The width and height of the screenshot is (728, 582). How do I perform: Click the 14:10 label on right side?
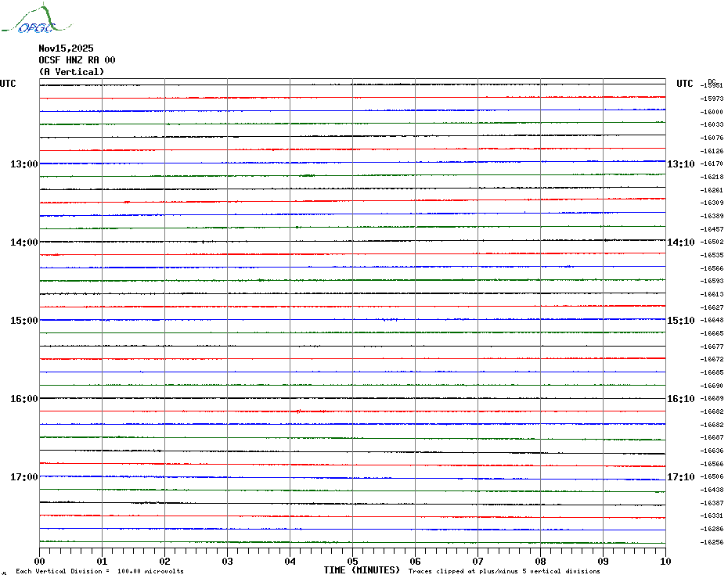(680, 242)
